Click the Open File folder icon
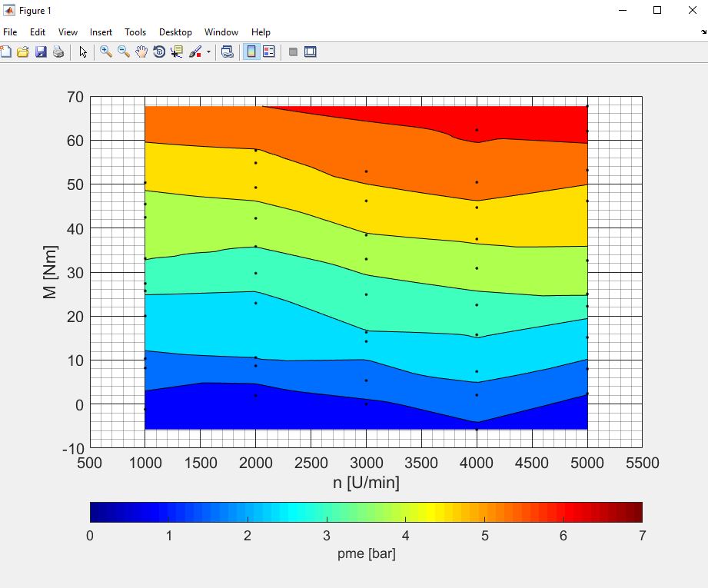The width and height of the screenshot is (708, 588). point(23,52)
